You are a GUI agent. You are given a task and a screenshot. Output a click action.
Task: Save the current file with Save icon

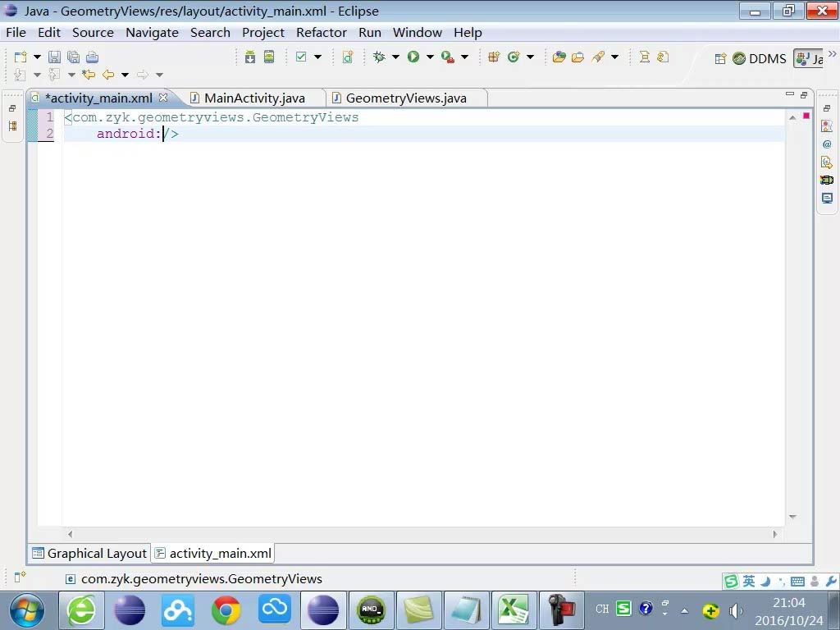(55, 57)
